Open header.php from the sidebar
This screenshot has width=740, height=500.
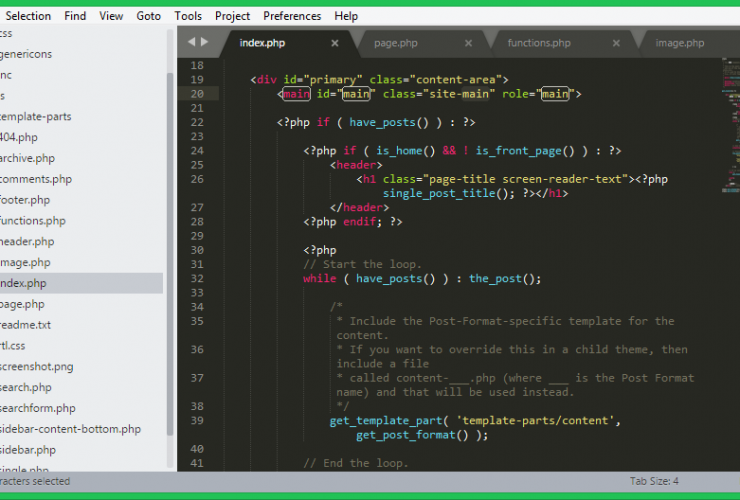[26, 242]
